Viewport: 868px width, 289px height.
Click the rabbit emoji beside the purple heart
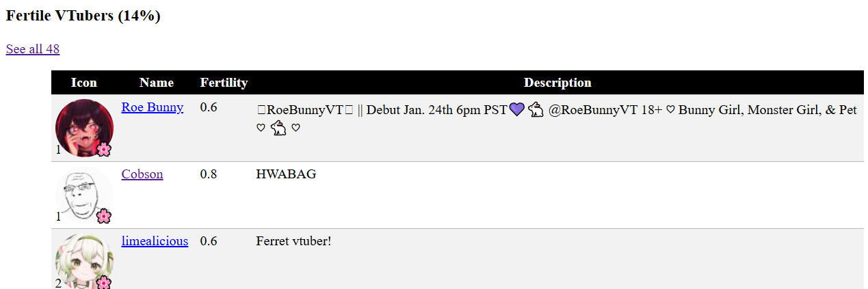pyautogui.click(x=535, y=109)
